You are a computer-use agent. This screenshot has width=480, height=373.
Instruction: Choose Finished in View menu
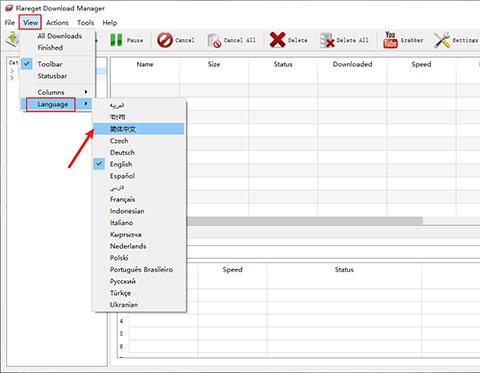(57, 48)
